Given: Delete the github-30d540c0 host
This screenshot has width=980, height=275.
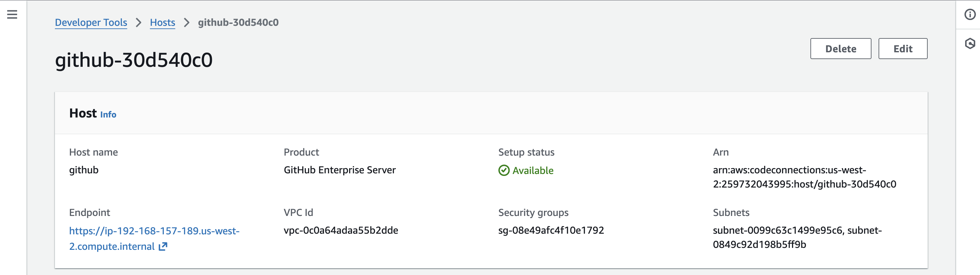Looking at the screenshot, I should click(x=840, y=49).
